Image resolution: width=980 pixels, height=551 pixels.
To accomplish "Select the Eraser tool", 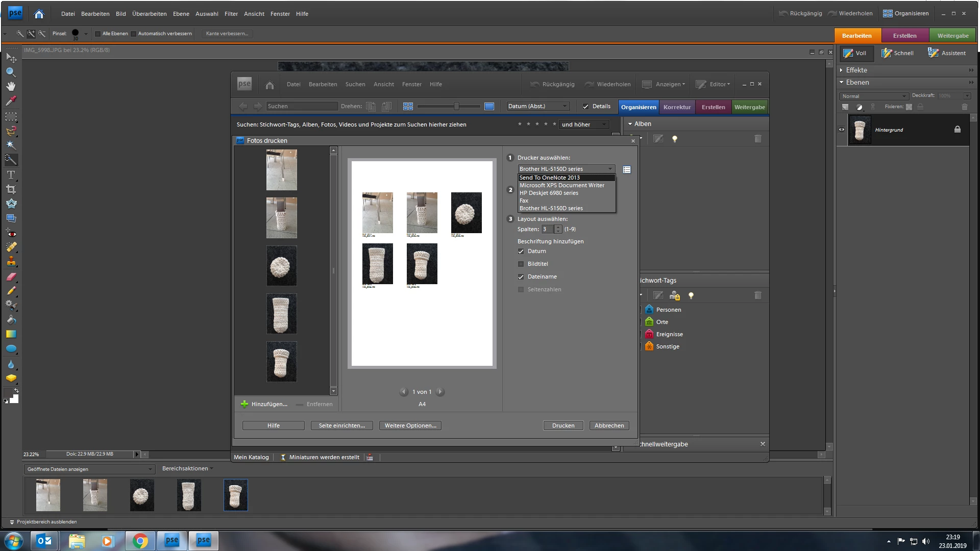I will (x=11, y=277).
